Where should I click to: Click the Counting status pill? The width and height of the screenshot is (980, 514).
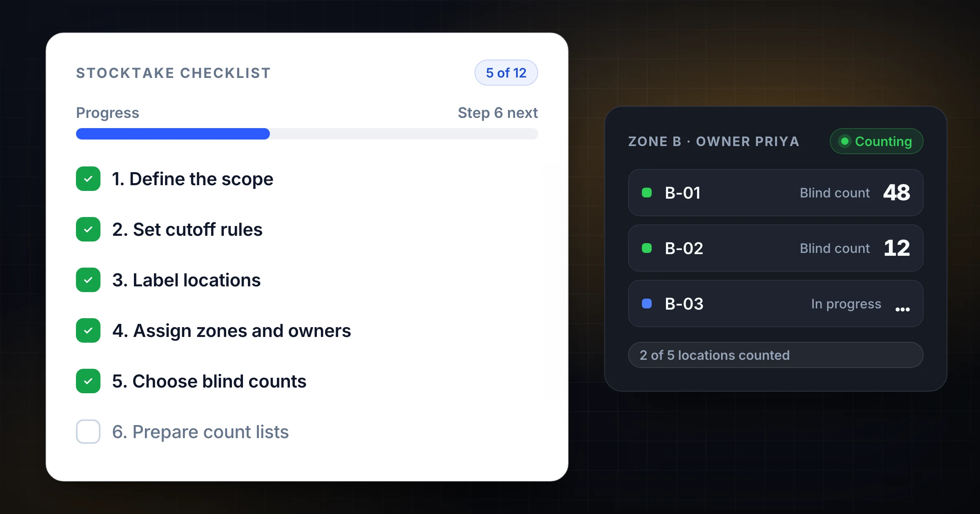pos(876,141)
